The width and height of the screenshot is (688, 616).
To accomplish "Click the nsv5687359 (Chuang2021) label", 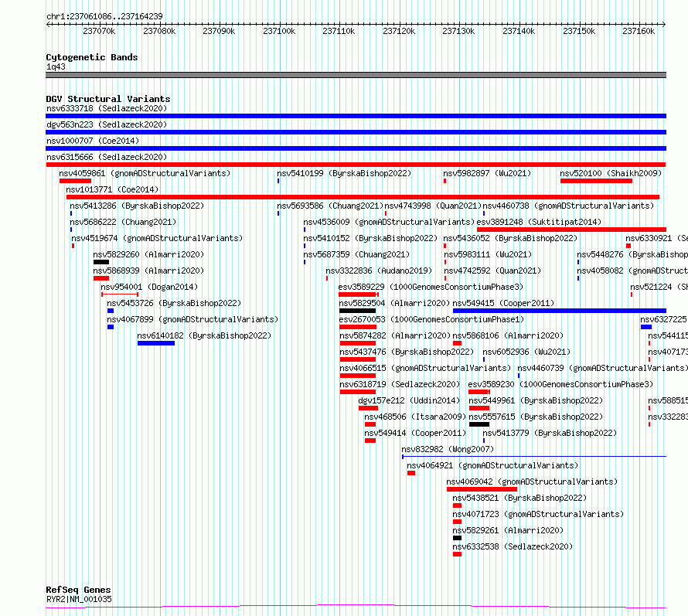I will [x=356, y=254].
